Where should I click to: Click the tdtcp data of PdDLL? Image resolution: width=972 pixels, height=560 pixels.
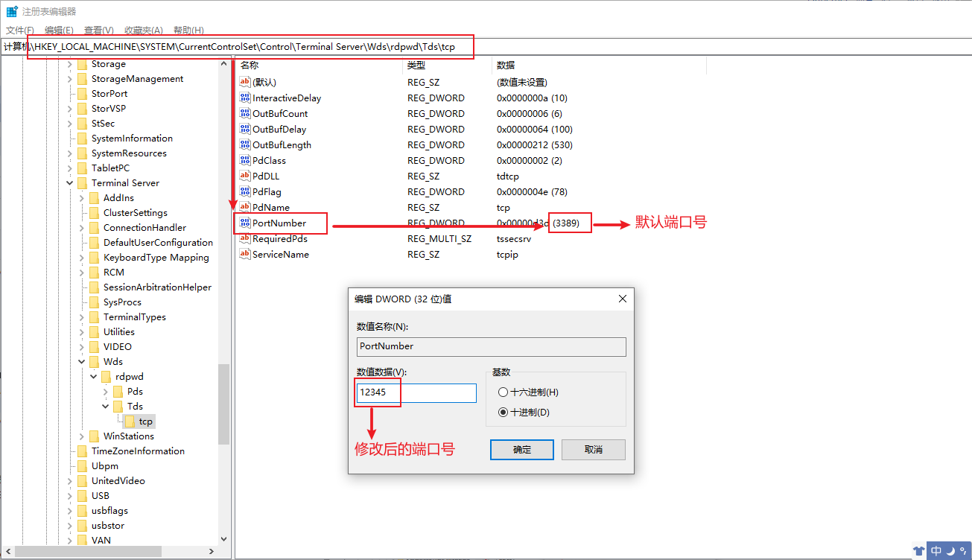[508, 176]
